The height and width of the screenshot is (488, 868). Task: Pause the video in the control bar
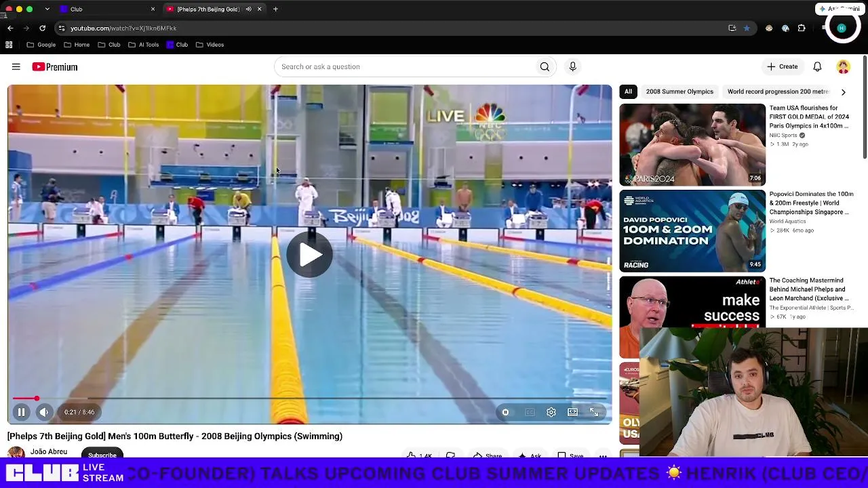(x=21, y=412)
